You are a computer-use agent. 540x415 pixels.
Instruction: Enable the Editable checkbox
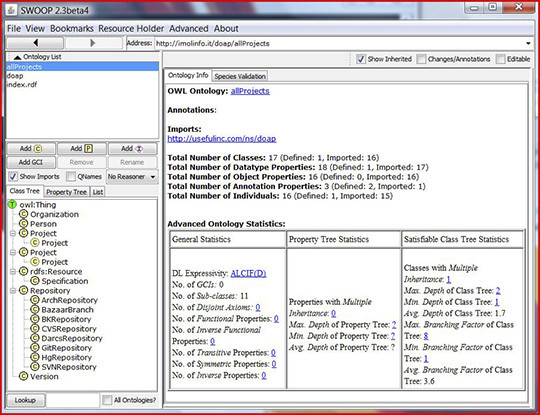point(500,59)
